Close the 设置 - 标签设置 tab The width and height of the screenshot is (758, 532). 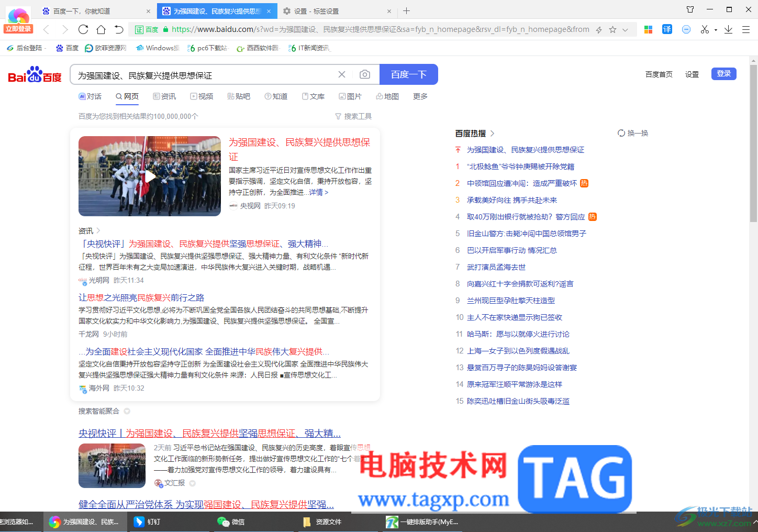tap(389, 11)
